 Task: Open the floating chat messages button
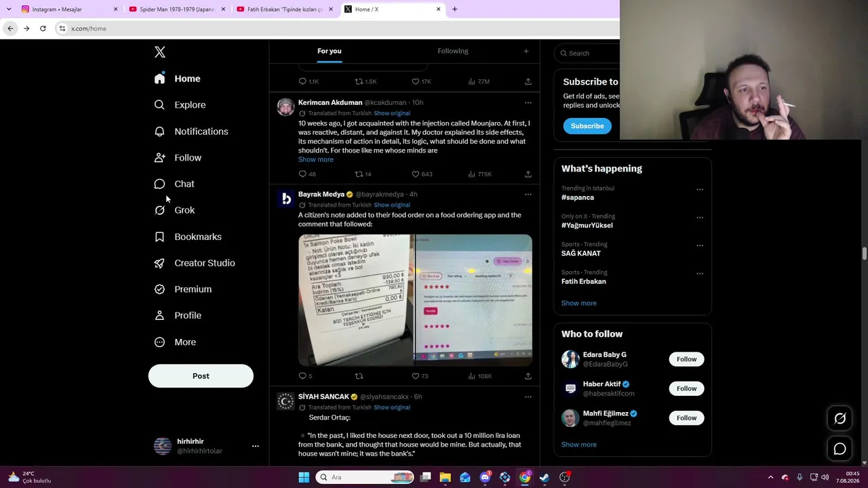coord(840,449)
